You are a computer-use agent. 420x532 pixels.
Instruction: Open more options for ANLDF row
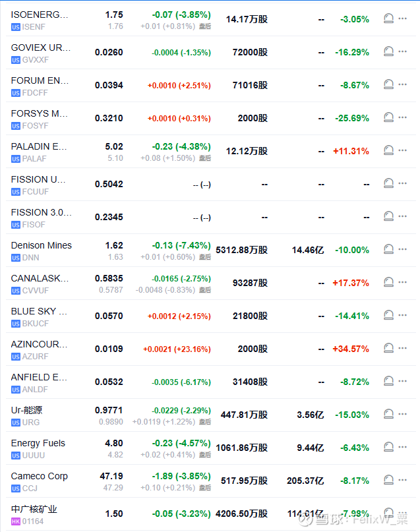coord(403,380)
